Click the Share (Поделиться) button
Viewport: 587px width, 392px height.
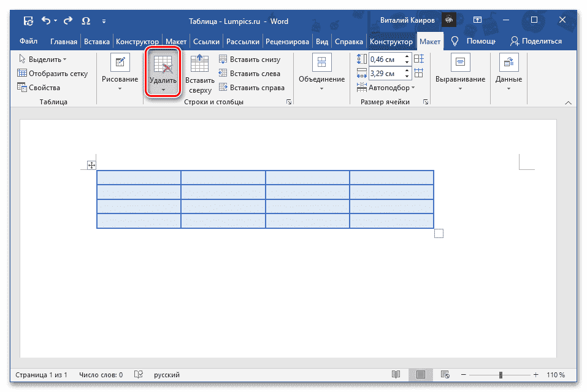(x=536, y=42)
